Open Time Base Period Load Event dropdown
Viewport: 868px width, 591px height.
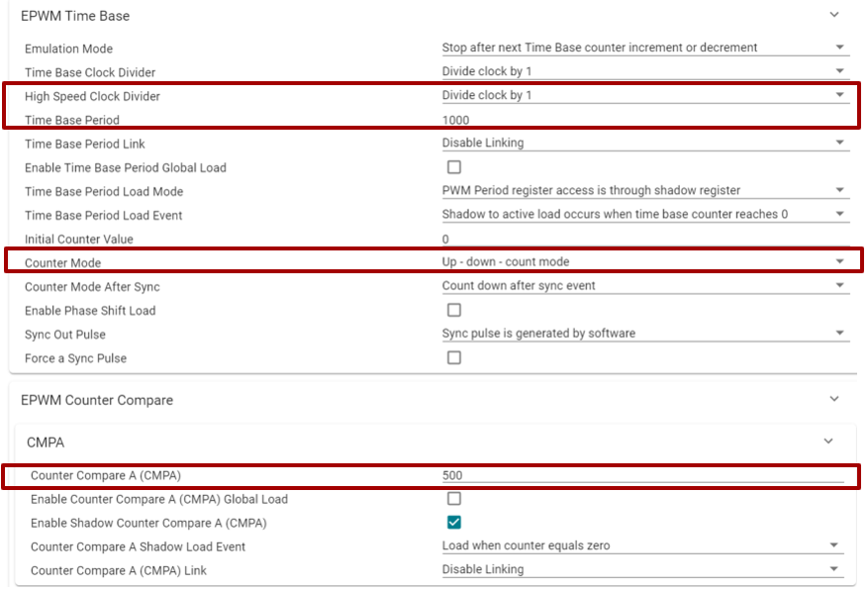644,214
